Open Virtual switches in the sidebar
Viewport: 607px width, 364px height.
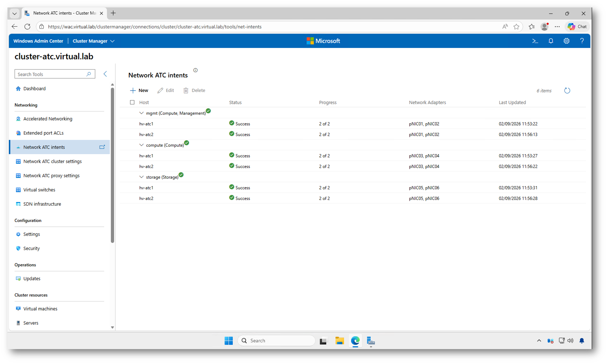point(39,190)
